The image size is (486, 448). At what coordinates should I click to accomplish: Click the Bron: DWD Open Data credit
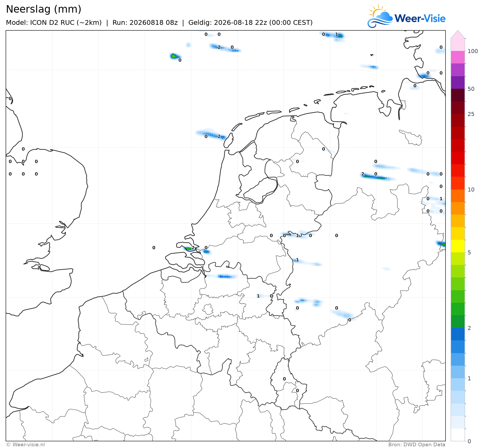417,445
